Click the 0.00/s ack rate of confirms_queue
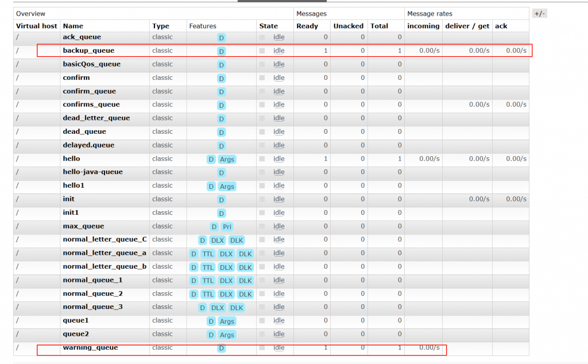 (516, 104)
